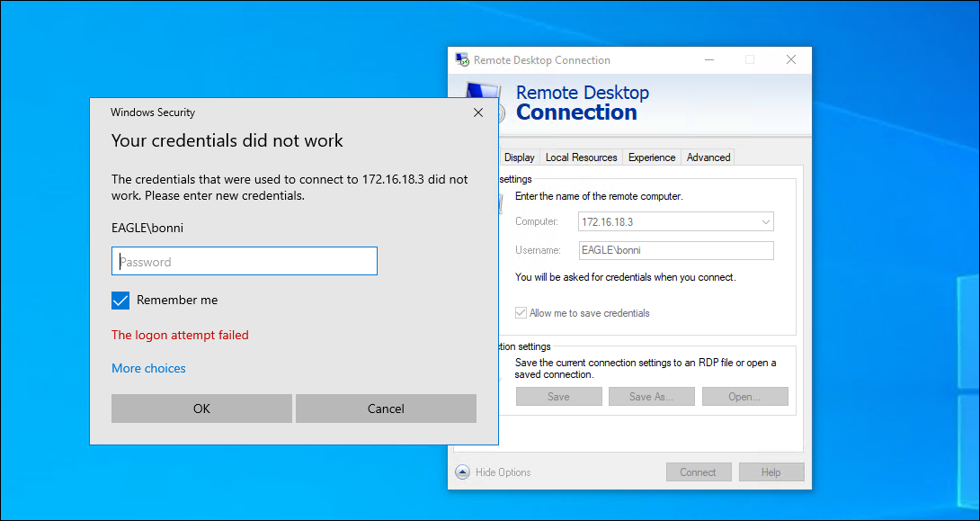Open the More choices link
Image resolution: width=980 pixels, height=521 pixels.
(x=148, y=368)
